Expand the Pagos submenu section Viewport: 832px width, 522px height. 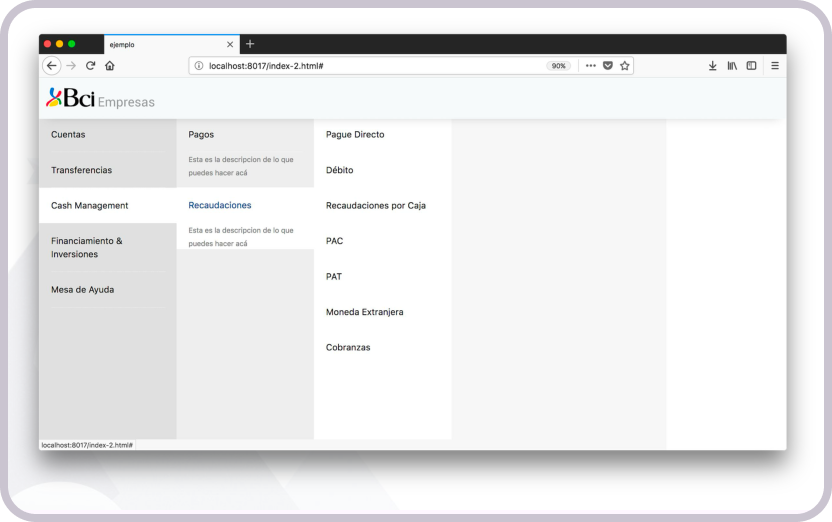(201, 135)
